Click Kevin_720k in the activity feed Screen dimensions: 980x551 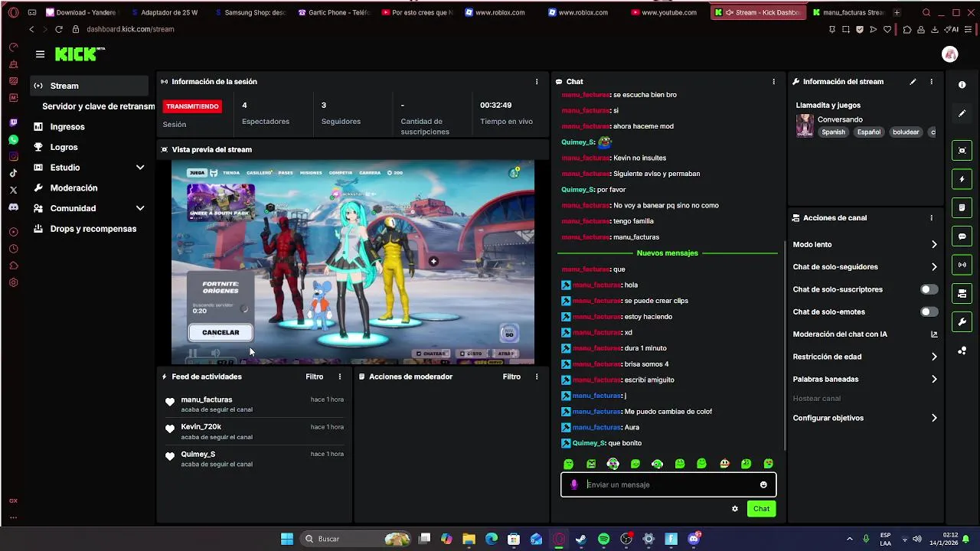point(201,427)
